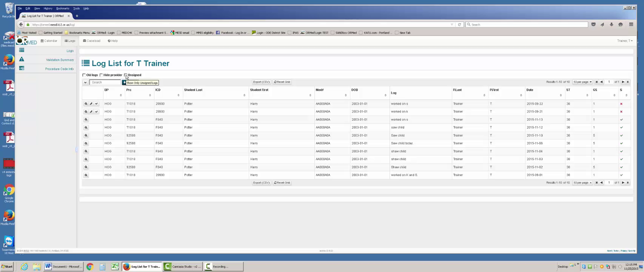
Task: Open Camtasia Studio in the taskbar
Action: tap(183, 266)
